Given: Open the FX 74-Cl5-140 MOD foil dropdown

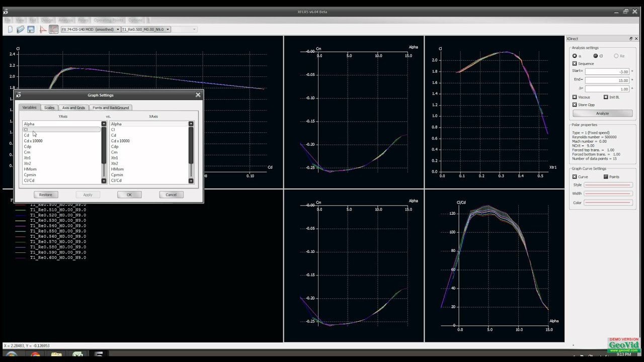Looking at the screenshot, I should [x=90, y=30].
